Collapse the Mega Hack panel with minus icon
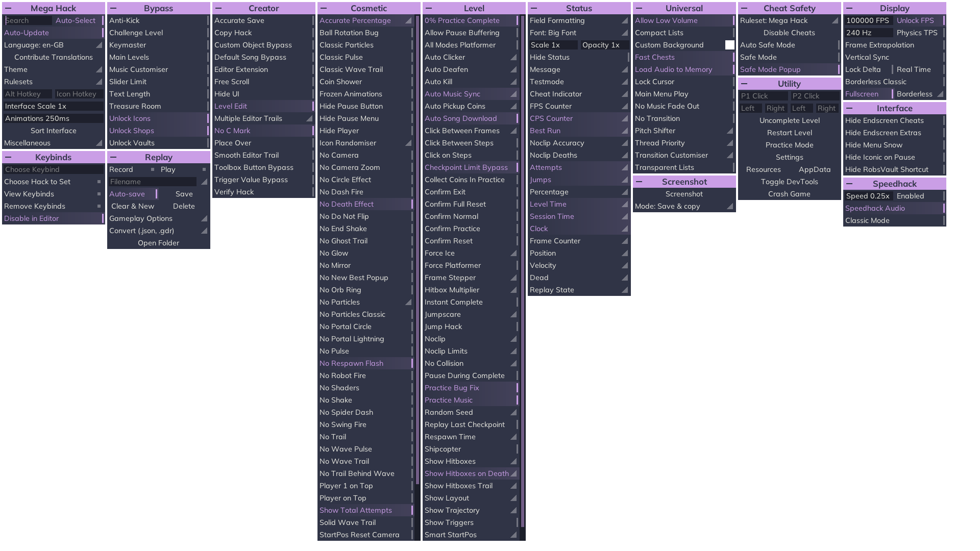 pyautogui.click(x=8, y=8)
